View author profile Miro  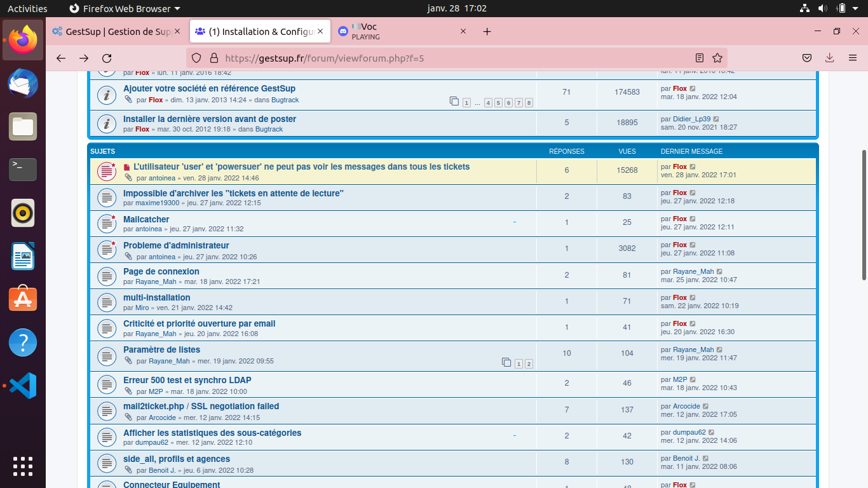pos(142,308)
